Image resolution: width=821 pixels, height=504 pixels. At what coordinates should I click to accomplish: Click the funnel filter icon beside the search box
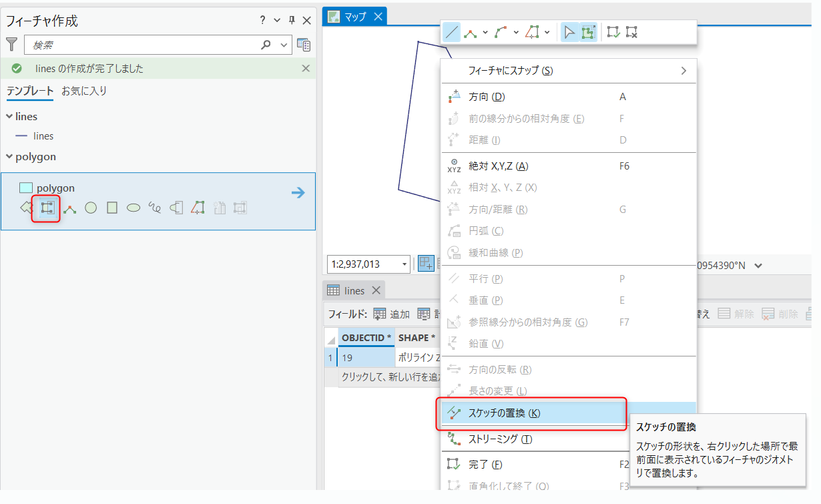[x=12, y=45]
